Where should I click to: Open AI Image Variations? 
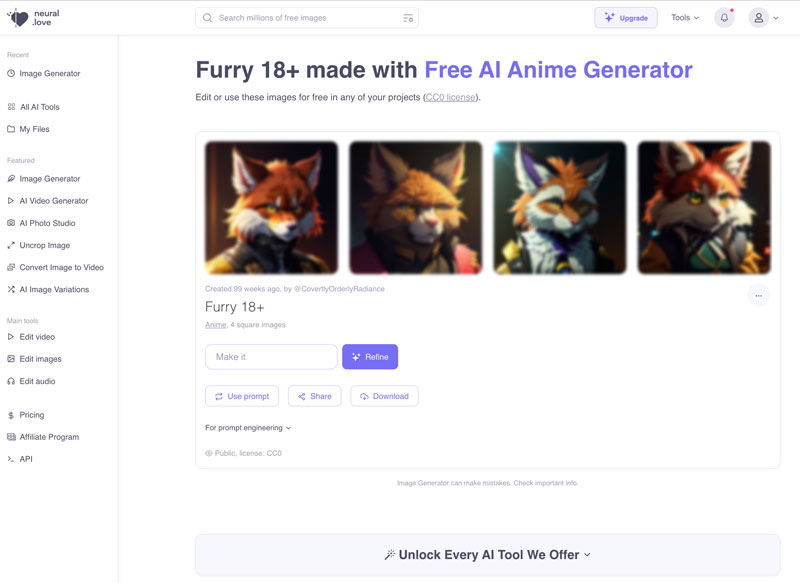tap(56, 288)
